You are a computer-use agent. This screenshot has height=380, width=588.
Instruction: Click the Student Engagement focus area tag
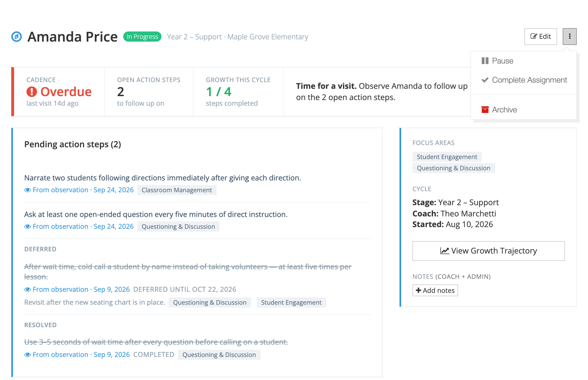[x=447, y=157]
